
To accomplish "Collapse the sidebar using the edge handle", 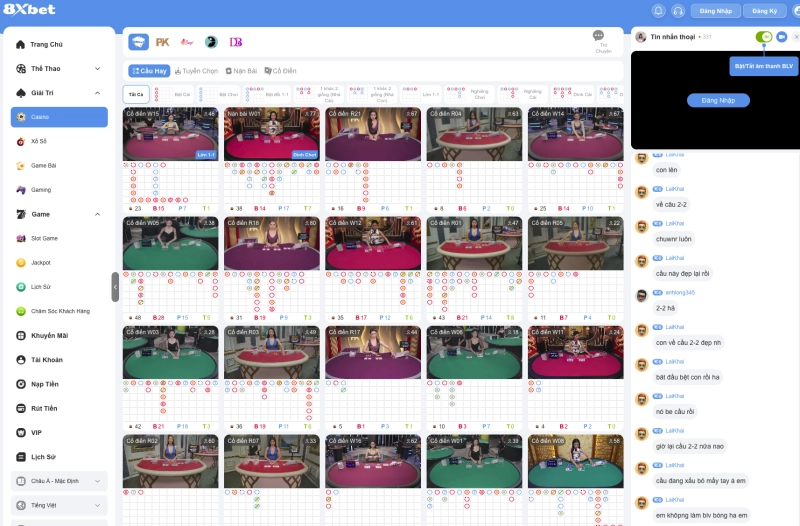I will point(115,287).
